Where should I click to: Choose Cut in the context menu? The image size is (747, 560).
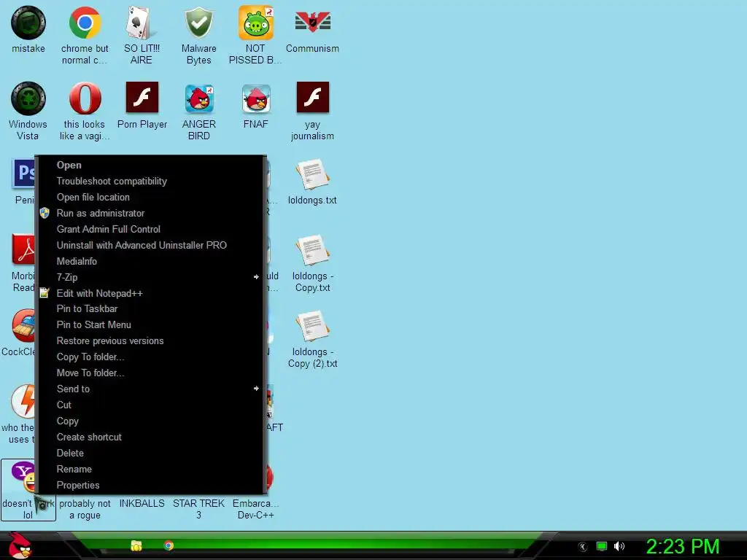(x=150, y=405)
